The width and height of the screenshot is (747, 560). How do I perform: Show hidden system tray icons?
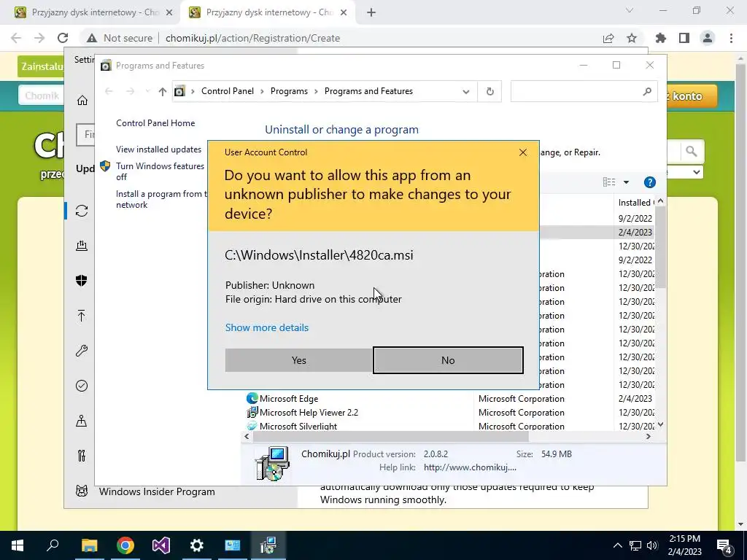tap(617, 545)
